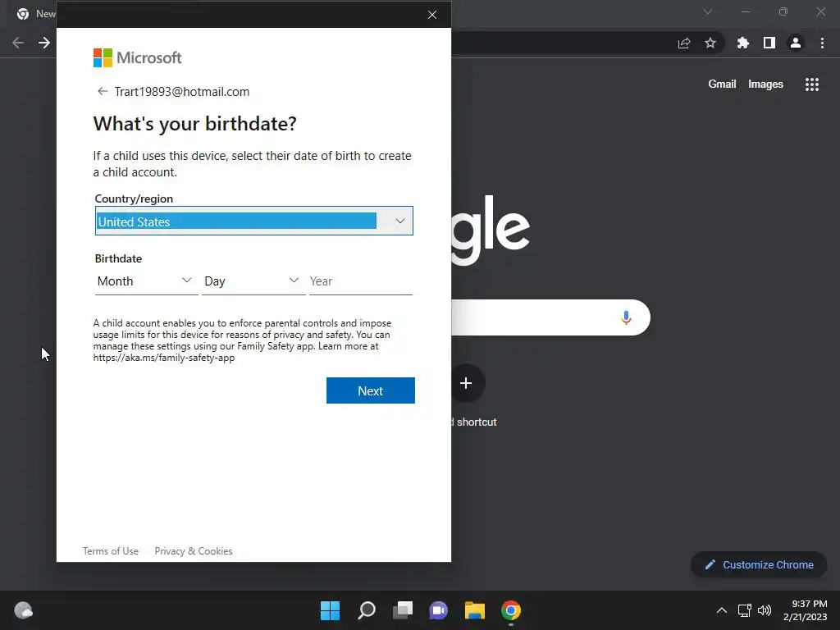Bookmark this tab with the star icon

[x=710, y=43]
